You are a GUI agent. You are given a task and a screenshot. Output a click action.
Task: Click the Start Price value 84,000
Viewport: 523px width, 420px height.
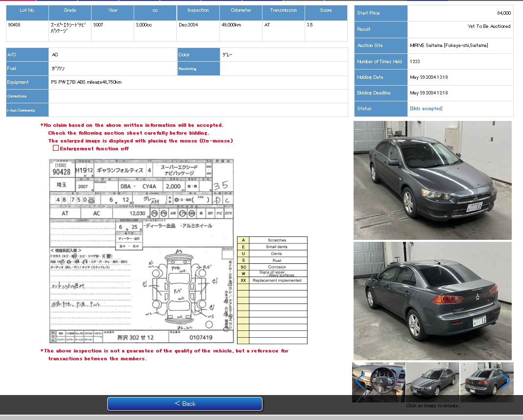click(503, 13)
